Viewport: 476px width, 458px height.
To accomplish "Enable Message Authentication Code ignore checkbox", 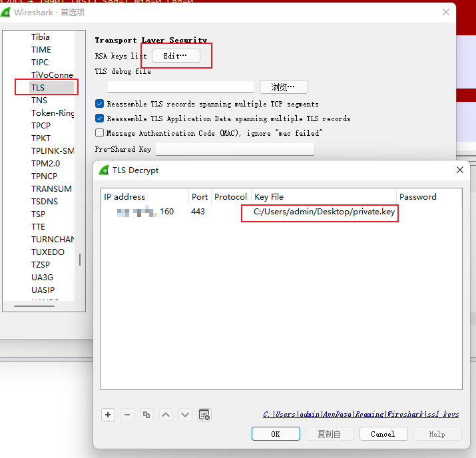I will (x=100, y=133).
